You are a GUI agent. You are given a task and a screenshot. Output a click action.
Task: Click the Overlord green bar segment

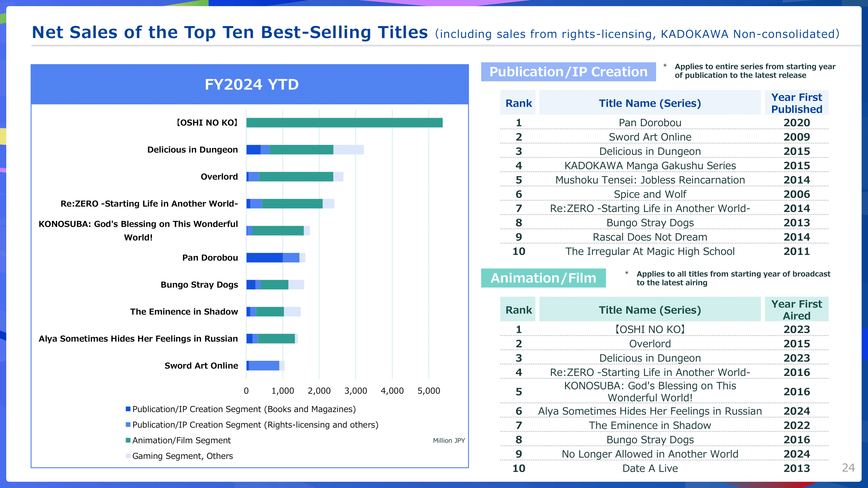pyautogui.click(x=296, y=176)
